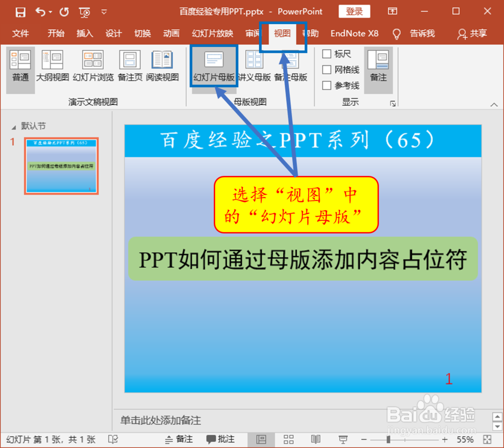Click notes pane scroll up arrow

pyautogui.click(x=497, y=417)
